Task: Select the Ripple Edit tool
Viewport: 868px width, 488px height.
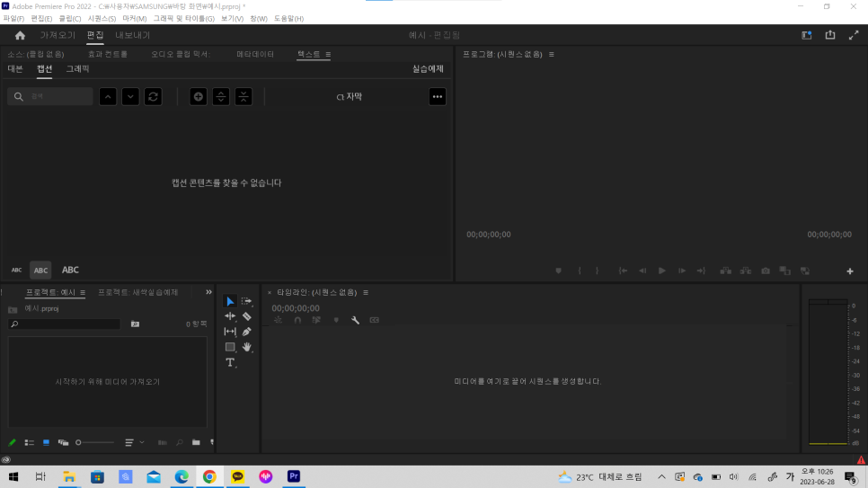Action: pyautogui.click(x=230, y=316)
